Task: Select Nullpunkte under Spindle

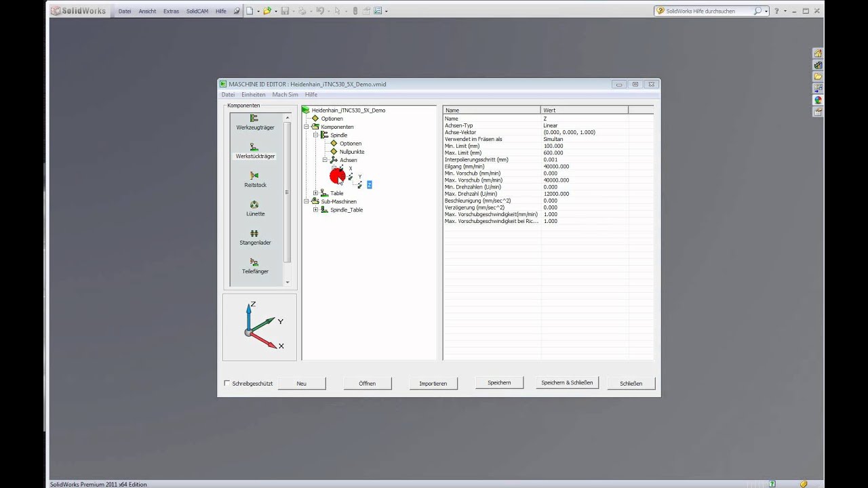Action: pos(352,152)
